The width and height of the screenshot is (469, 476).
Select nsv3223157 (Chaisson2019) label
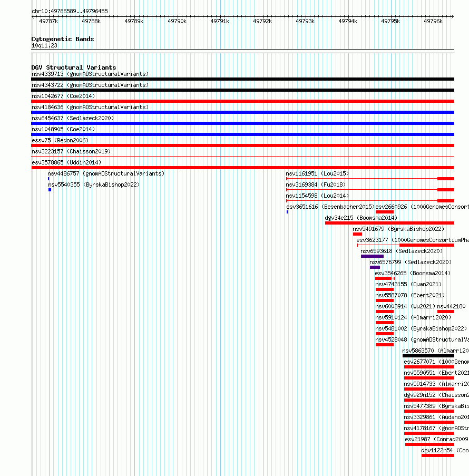71,151
